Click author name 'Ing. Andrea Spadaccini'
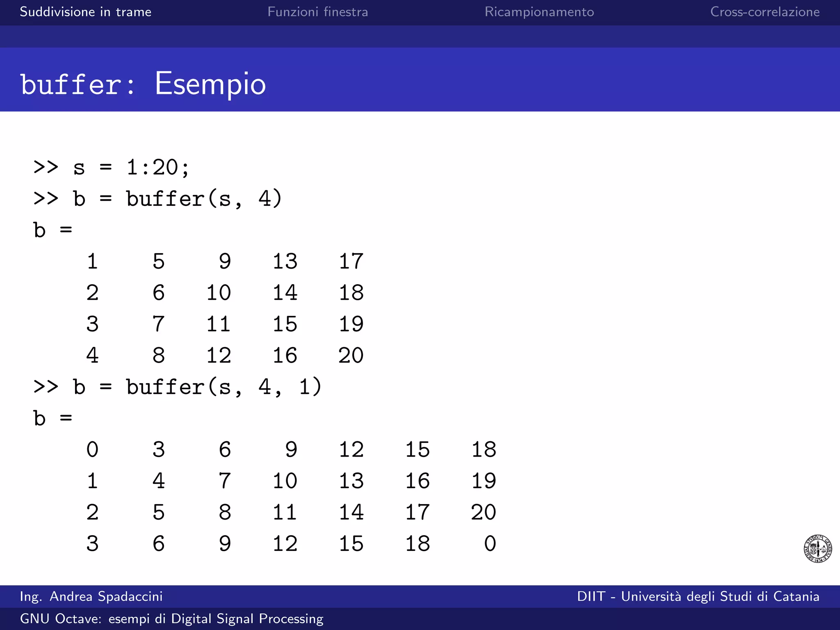The height and width of the screenshot is (630, 840). (x=91, y=596)
